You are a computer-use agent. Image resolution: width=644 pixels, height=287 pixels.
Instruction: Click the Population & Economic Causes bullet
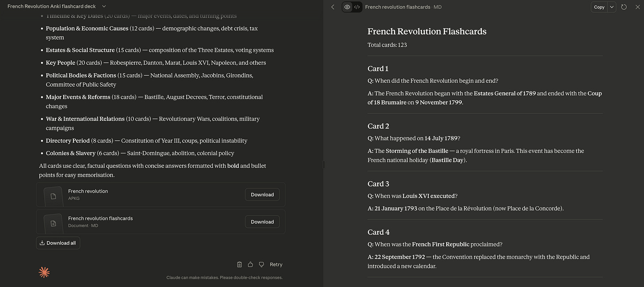(x=152, y=33)
